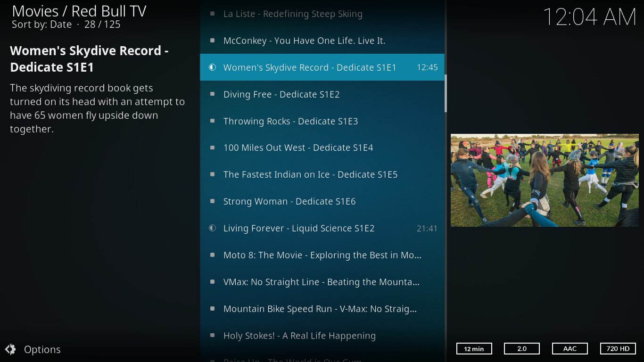Select Throwing Rocks - Dedicate S1E3
This screenshot has height=362, width=644.
pyautogui.click(x=322, y=121)
